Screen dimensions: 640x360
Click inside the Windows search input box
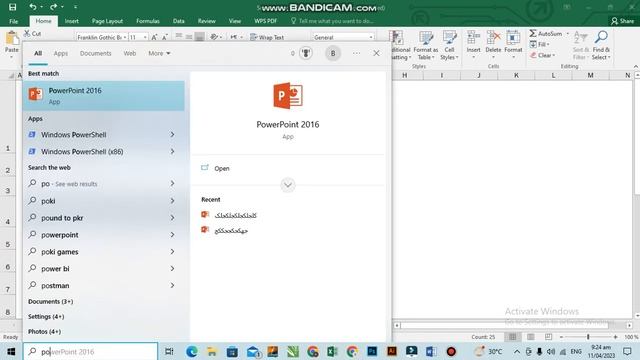pyautogui.click(x=90, y=351)
